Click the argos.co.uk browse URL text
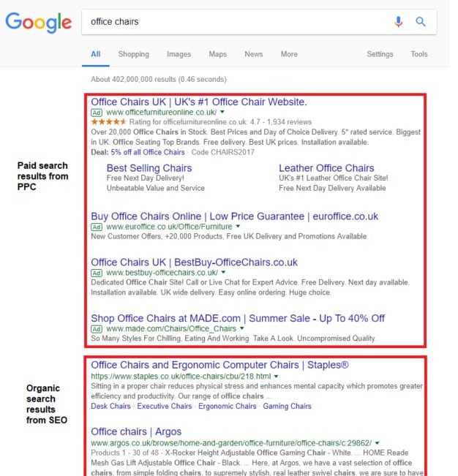Screen dimensions: 458x476 (231, 443)
